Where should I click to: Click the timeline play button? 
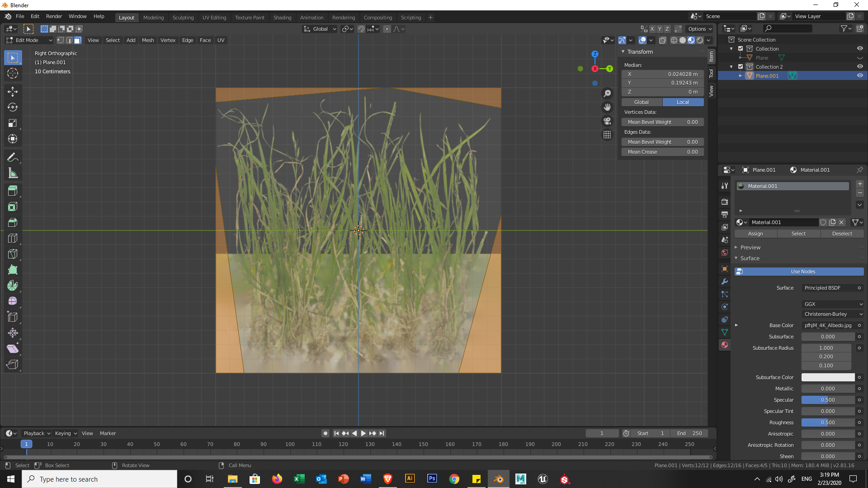click(363, 433)
